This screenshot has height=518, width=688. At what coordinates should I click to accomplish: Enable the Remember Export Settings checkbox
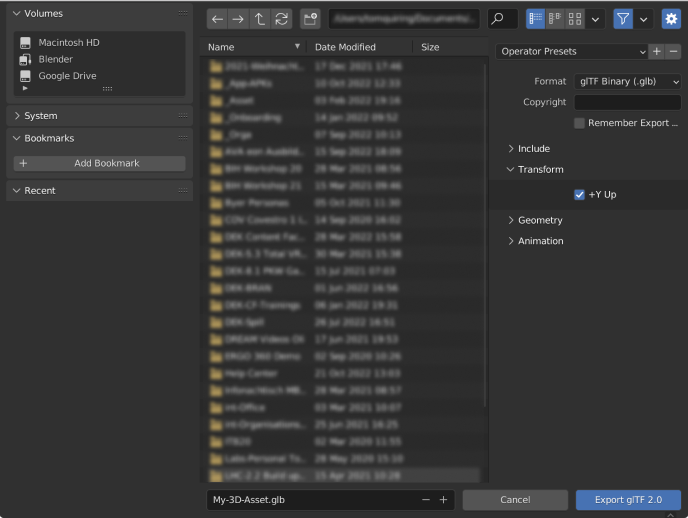click(x=580, y=123)
